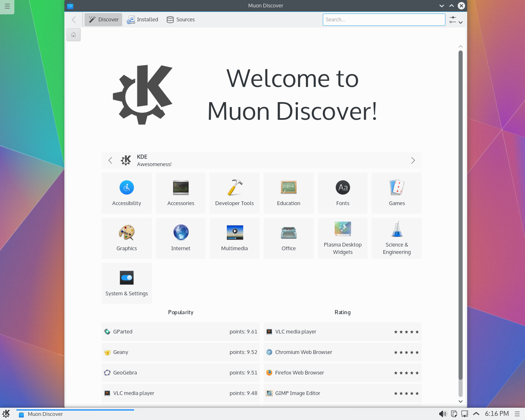Open the KDE Awesomeness featured banner

[262, 160]
